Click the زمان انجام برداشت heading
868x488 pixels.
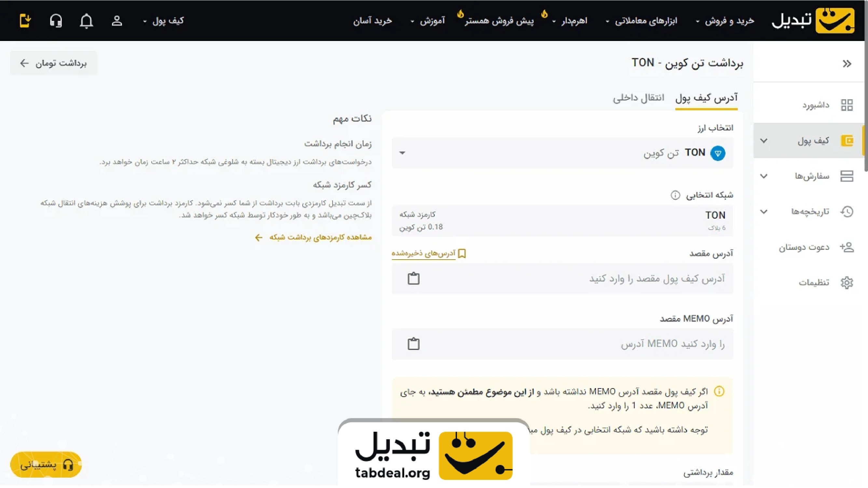(x=338, y=144)
